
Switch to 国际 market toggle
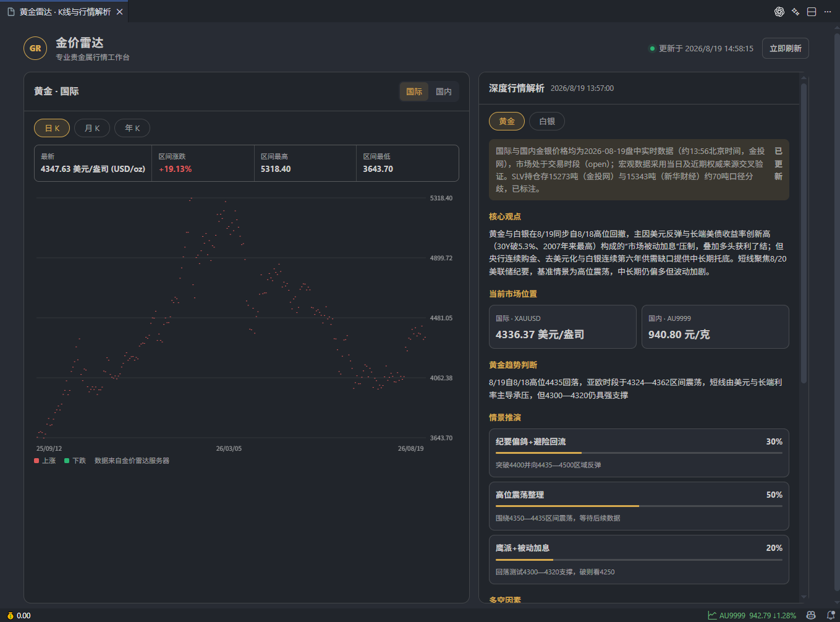click(x=414, y=92)
